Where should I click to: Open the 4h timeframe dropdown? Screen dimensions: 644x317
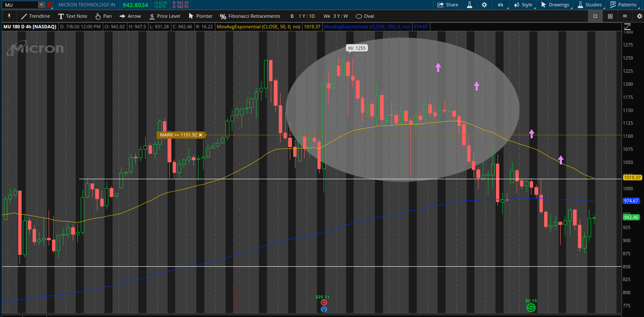[500, 5]
